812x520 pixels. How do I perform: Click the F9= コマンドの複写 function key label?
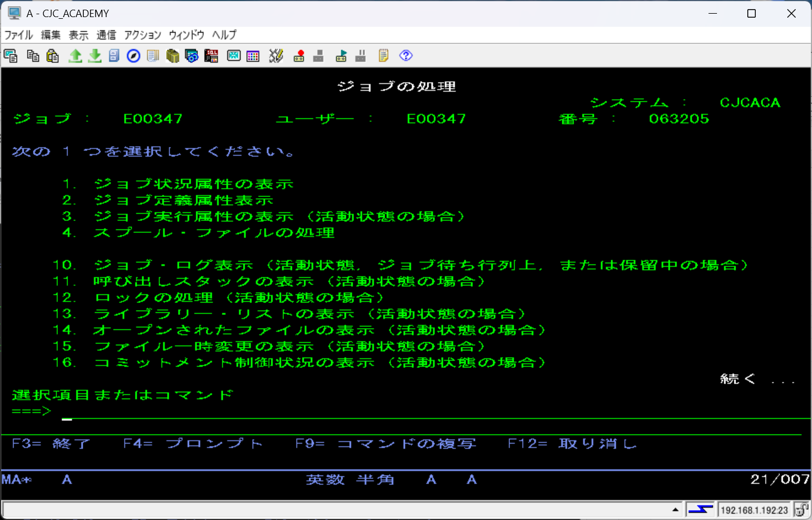[385, 444]
